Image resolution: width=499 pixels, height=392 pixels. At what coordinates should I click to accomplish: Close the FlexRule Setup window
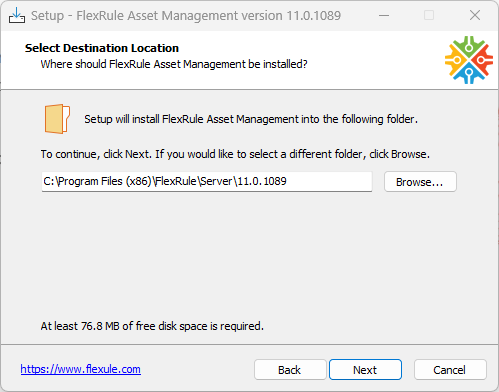[x=475, y=15]
